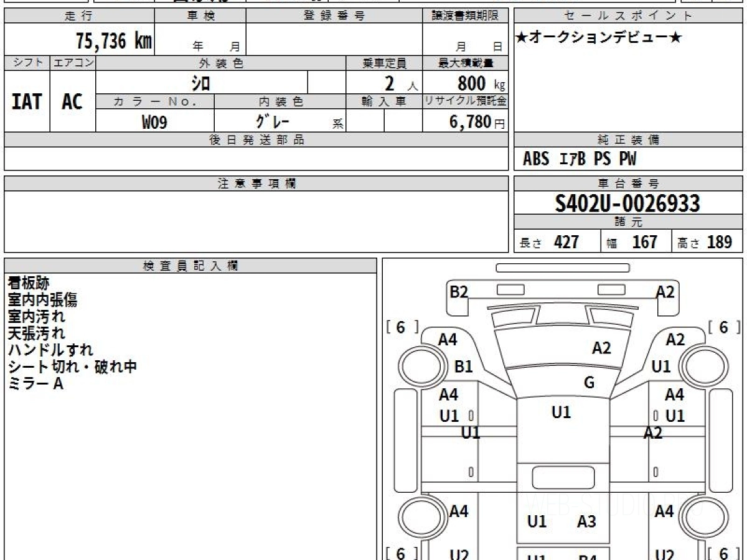The image size is (747, 560).
Task: Click the equipment list ABS エアB PS PW
Action: point(580,159)
